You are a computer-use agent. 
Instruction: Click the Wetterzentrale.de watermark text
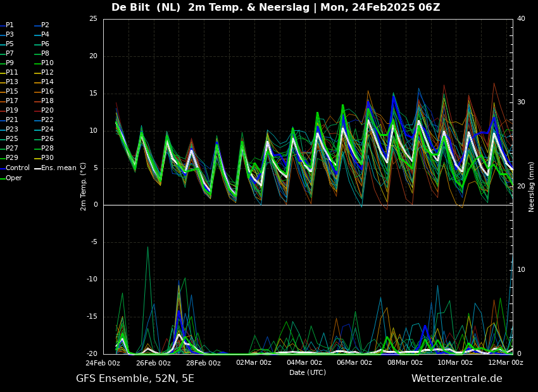457,379
